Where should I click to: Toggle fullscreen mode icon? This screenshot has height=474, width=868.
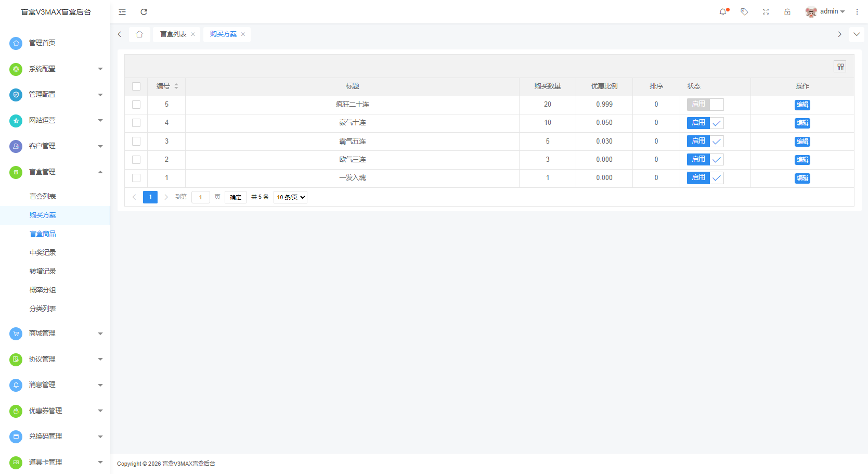point(766,12)
